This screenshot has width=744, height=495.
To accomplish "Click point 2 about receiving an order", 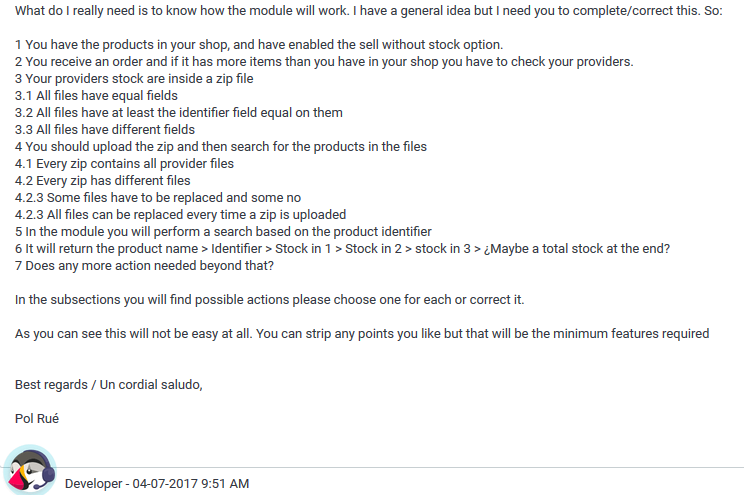I will 324,61.
